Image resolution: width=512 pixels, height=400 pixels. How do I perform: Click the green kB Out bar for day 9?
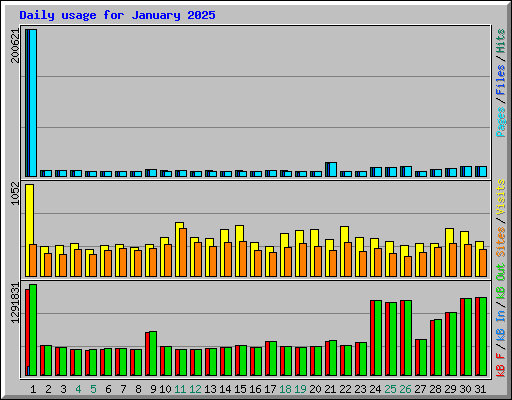coord(153,353)
